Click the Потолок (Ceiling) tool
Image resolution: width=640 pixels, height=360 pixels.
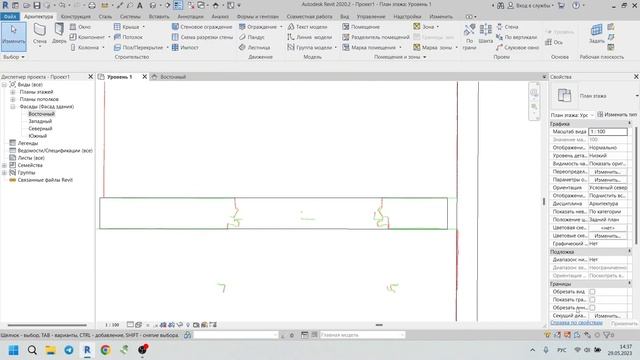[x=128, y=37]
